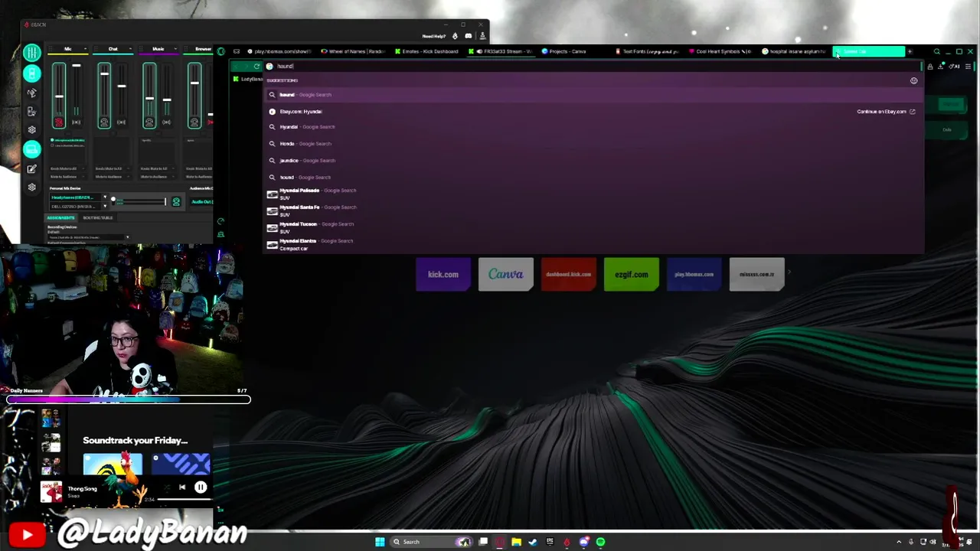Image resolution: width=980 pixels, height=551 pixels.
Task: Open the Windows Start button
Action: (381, 542)
